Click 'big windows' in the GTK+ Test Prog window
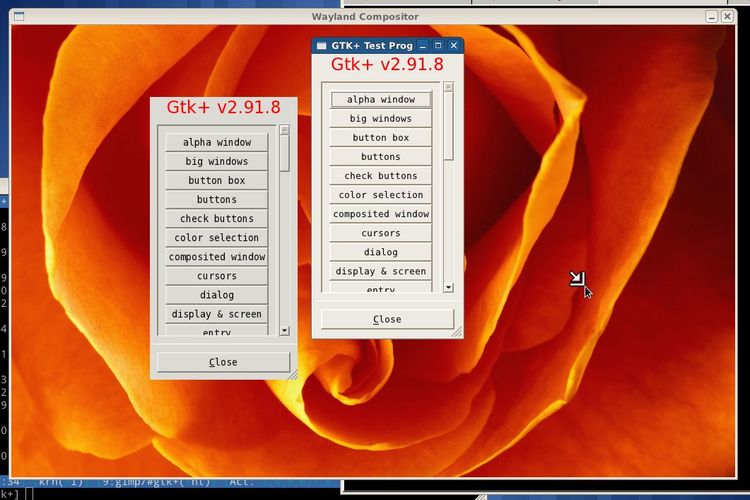 point(381,119)
